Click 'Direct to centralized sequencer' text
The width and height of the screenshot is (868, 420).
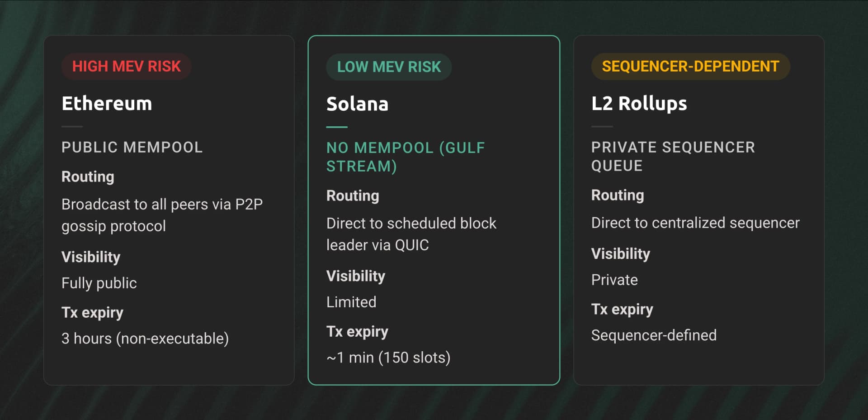pos(695,223)
